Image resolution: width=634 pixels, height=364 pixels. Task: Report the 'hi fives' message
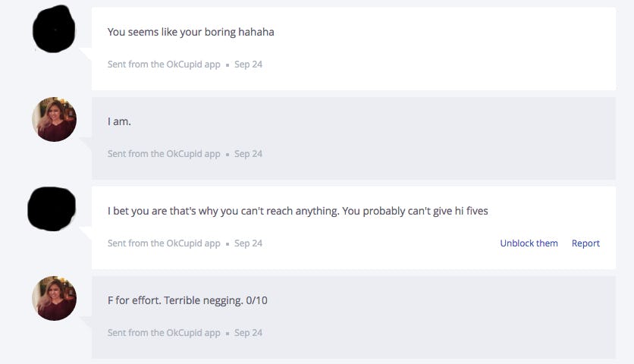[585, 243]
